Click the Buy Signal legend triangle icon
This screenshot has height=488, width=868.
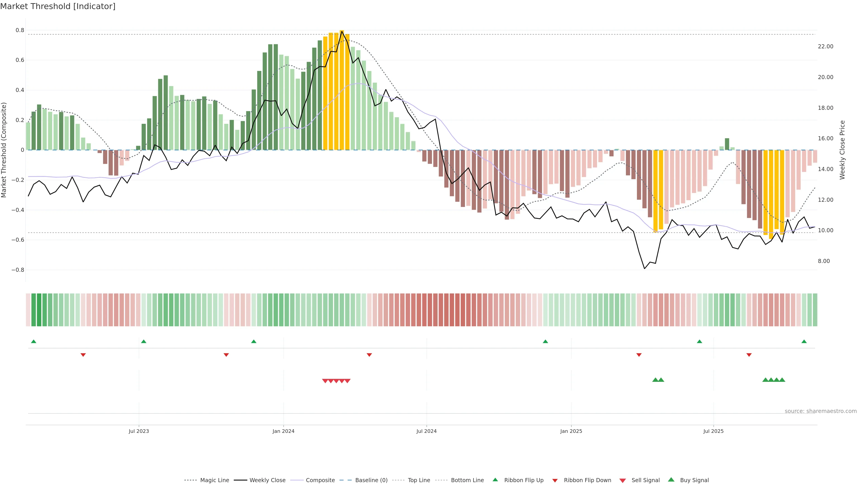(x=671, y=480)
